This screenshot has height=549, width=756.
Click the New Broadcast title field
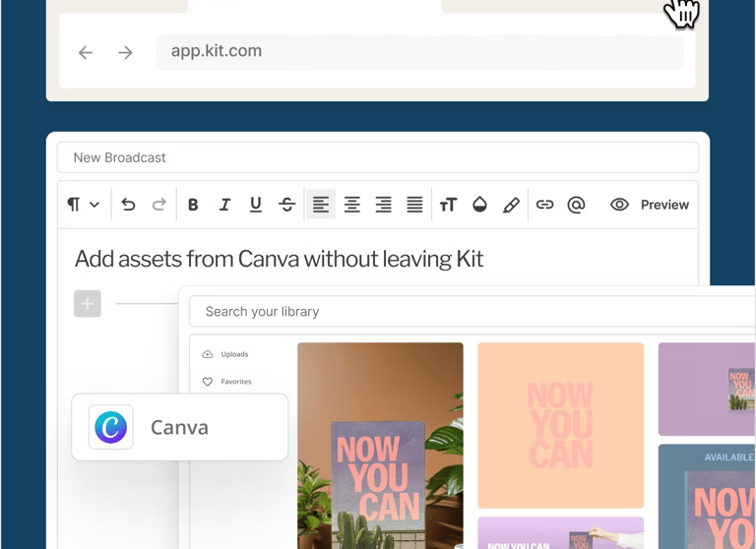(378, 157)
